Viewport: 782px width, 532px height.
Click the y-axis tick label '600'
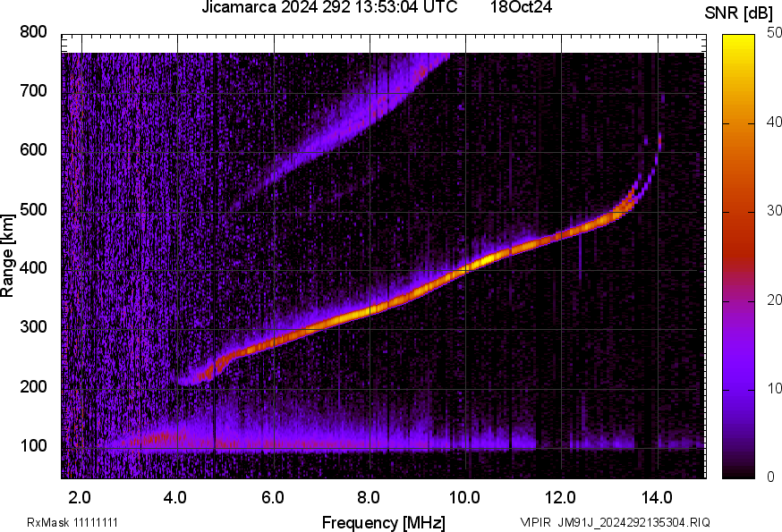33,149
